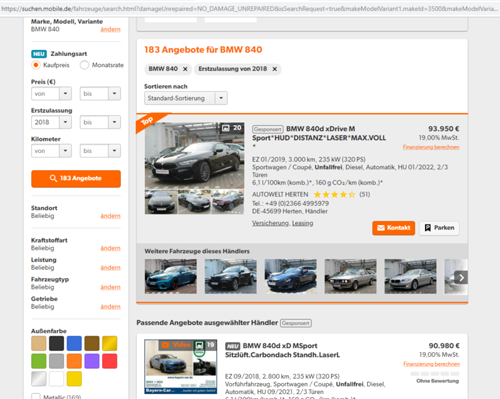This screenshot has width=500, height=399.
Task: Select the Monatsrate payment option
Action: point(84,65)
